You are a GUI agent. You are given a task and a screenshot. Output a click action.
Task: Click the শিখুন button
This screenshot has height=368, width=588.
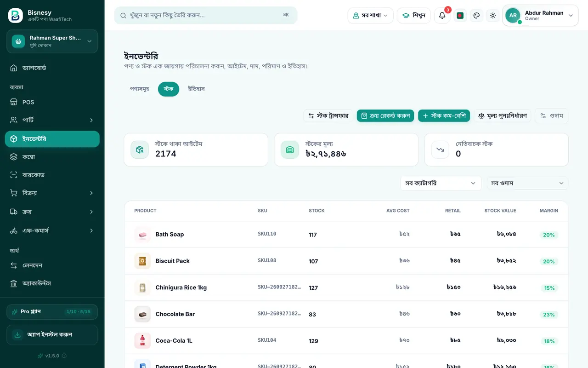[414, 16]
